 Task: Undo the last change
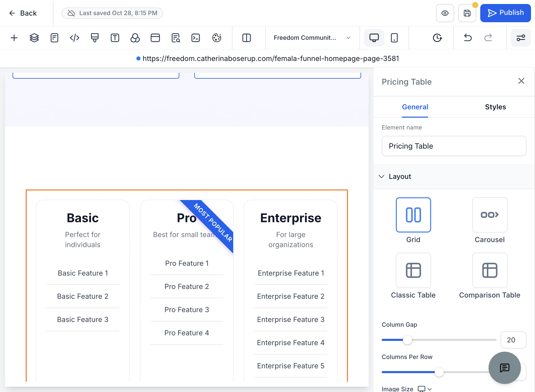(x=468, y=38)
